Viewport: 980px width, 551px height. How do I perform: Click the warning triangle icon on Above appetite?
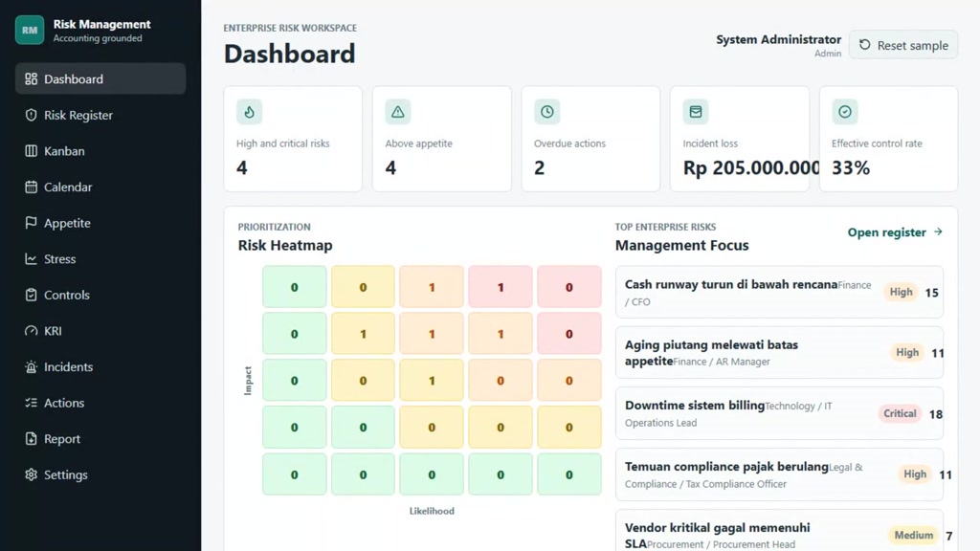(397, 112)
